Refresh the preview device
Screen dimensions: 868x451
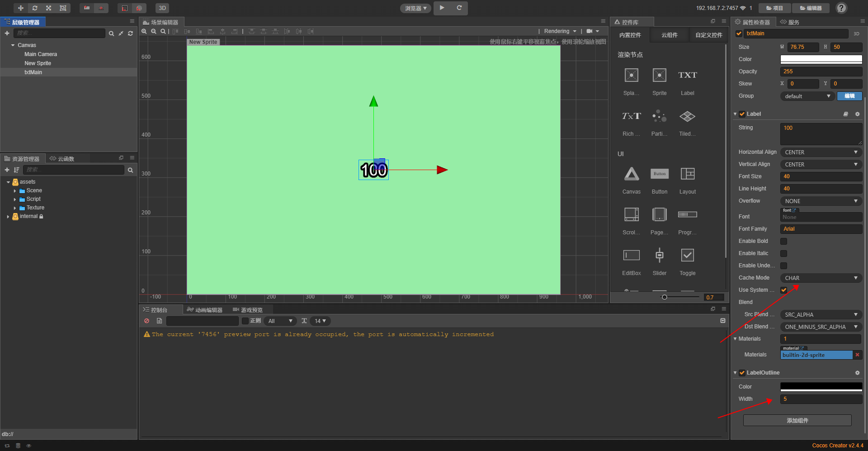pos(459,8)
